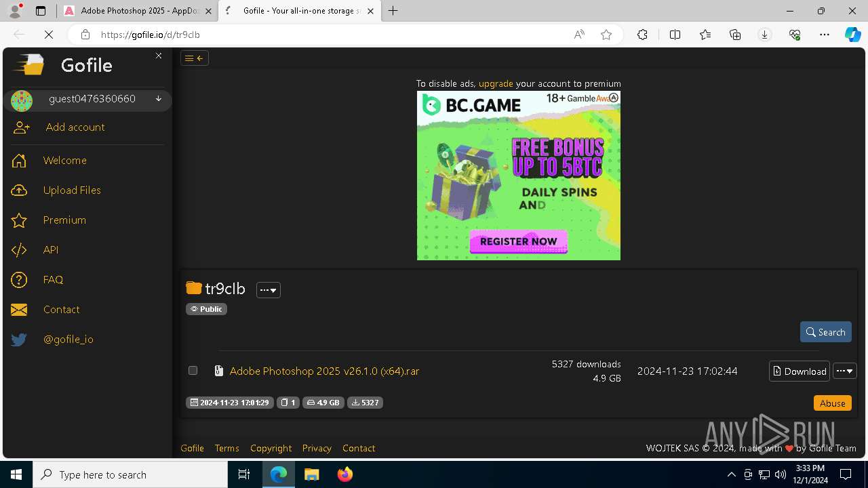Screen dimensions: 868x488
Task: Open the Copilot sidebar icon
Action: 853,35
